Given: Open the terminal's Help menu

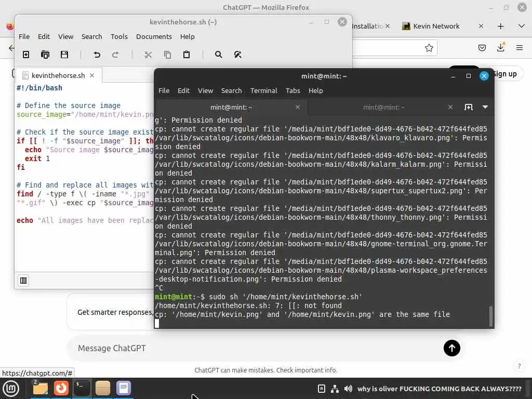Looking at the screenshot, I should coord(315,90).
